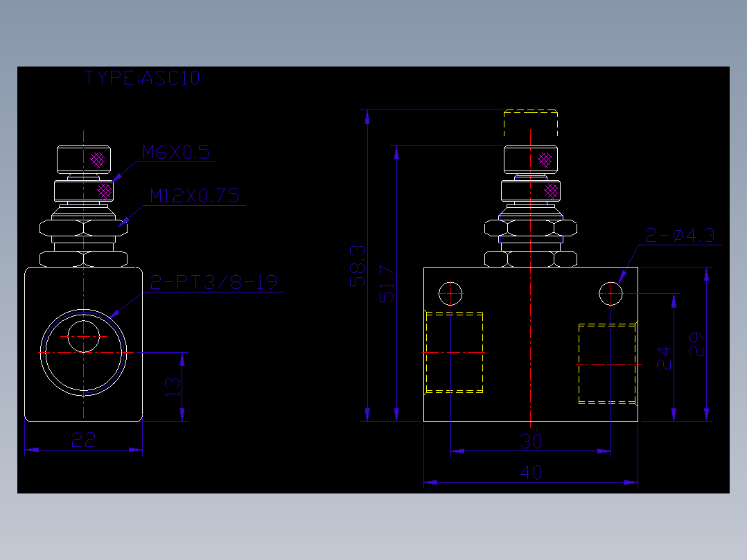747x560 pixels.
Task: Select the TYPE:ASC10 title text
Action: click(x=142, y=78)
